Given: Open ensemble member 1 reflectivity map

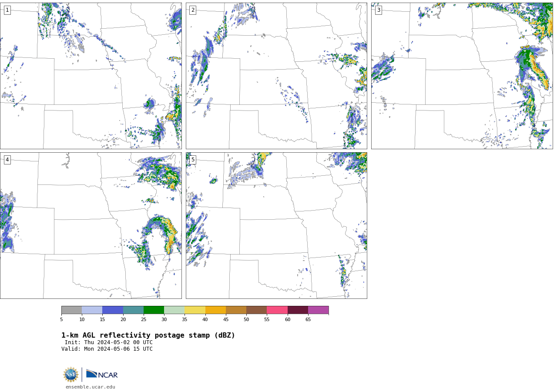Looking at the screenshot, I should tap(91, 76).
